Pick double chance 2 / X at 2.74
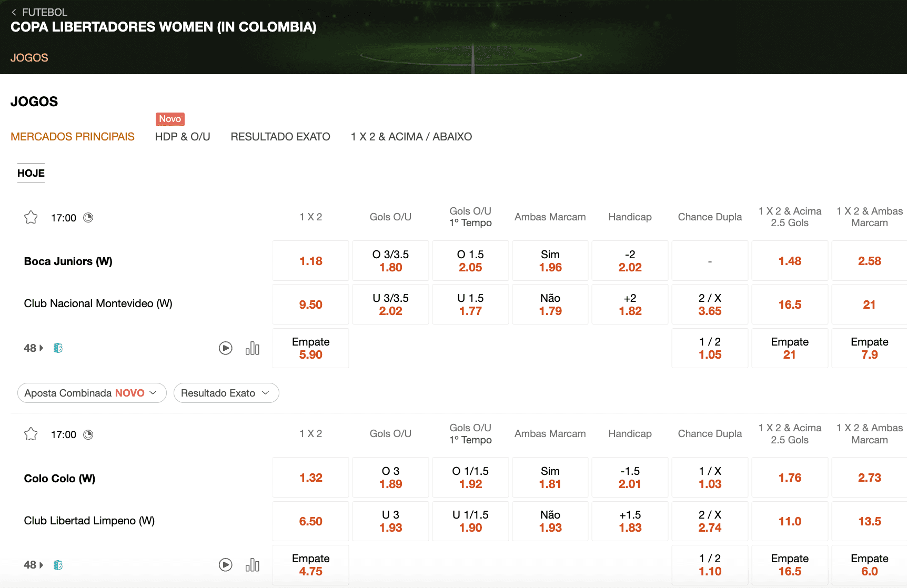The height and width of the screenshot is (588, 907). click(710, 521)
